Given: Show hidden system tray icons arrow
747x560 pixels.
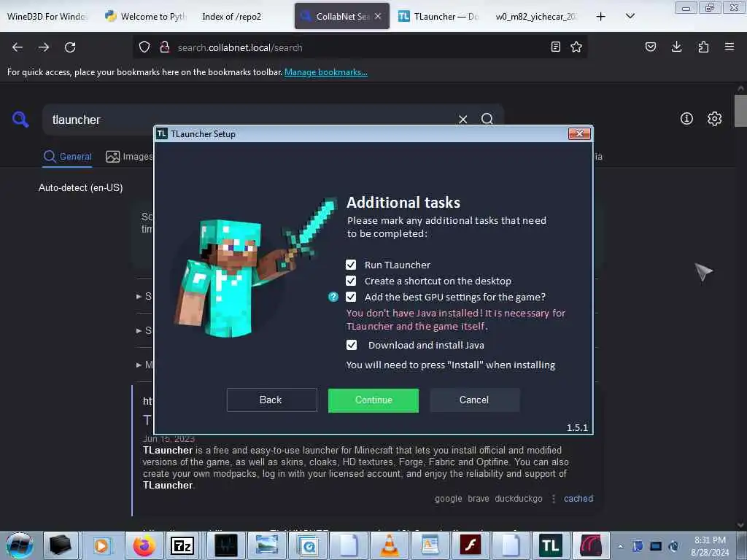Looking at the screenshot, I should [620, 546].
